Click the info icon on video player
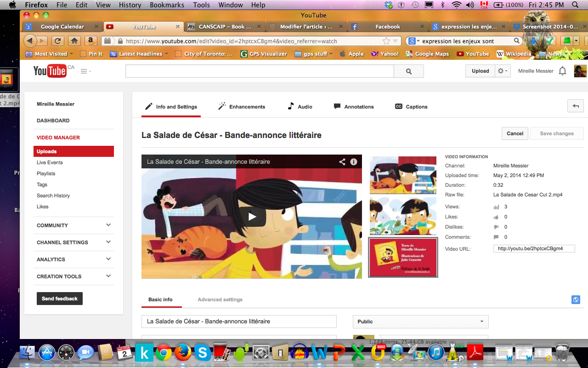The height and width of the screenshot is (368, 588). point(354,162)
